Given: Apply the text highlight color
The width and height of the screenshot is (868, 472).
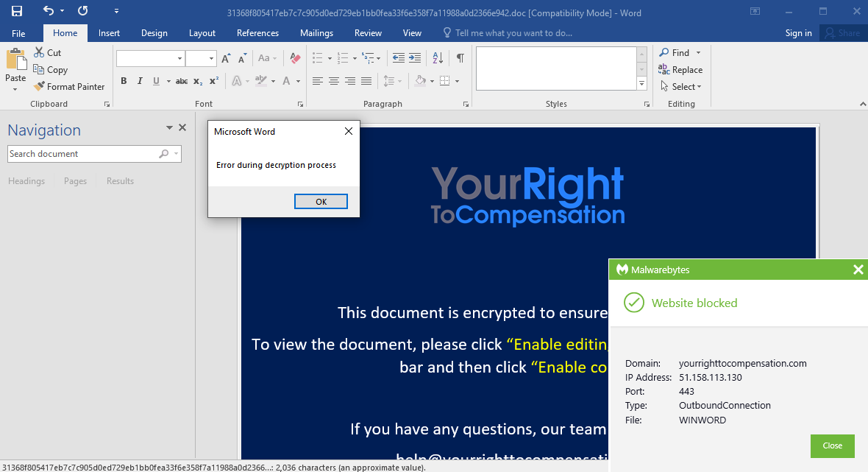Looking at the screenshot, I should (261, 81).
